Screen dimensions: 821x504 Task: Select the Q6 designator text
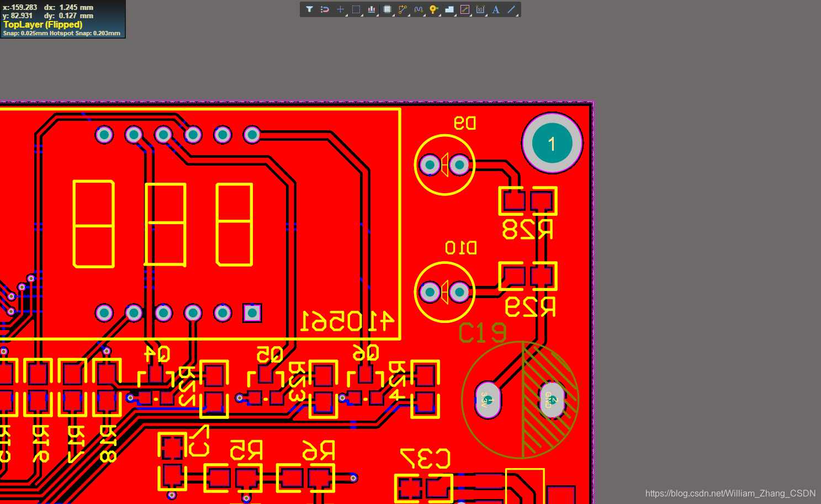click(x=366, y=353)
